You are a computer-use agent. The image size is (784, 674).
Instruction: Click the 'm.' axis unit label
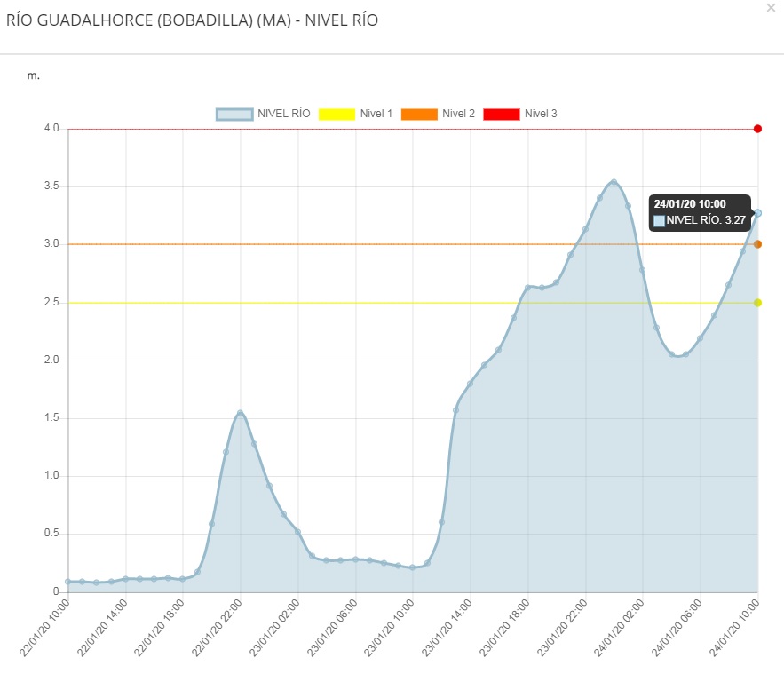(x=33, y=75)
